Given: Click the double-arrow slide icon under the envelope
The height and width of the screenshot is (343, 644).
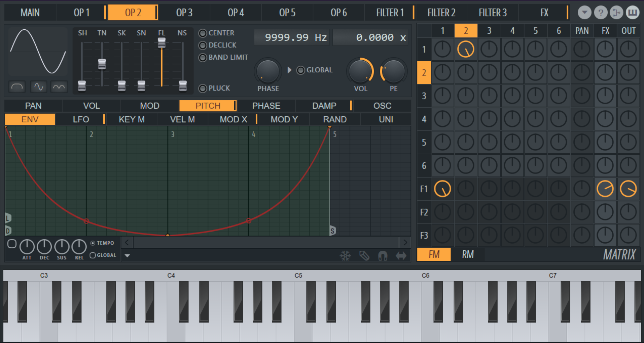Looking at the screenshot, I should [x=401, y=256].
